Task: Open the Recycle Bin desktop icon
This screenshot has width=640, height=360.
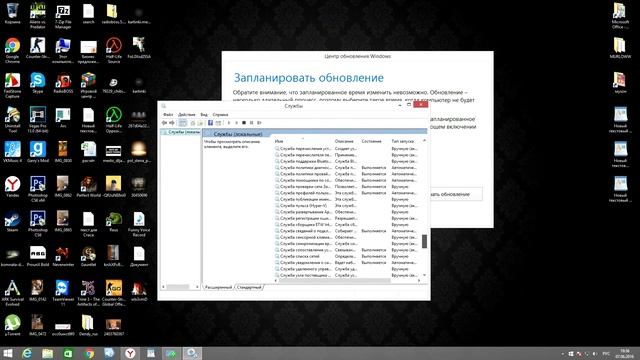Action: pos(13,13)
